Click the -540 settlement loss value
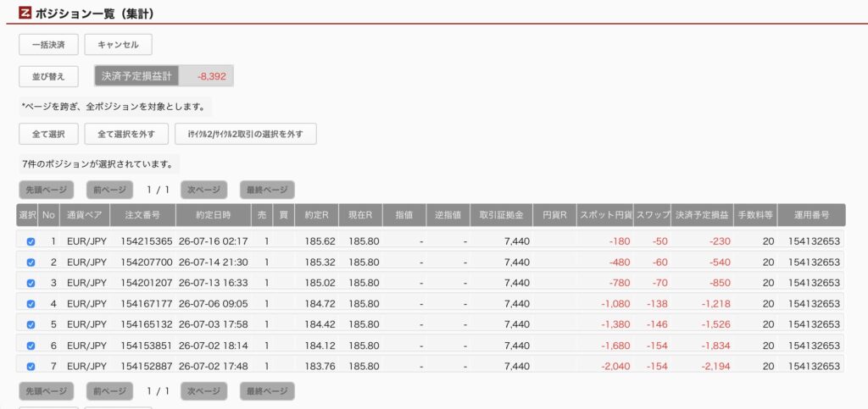The height and width of the screenshot is (409, 868). click(720, 263)
